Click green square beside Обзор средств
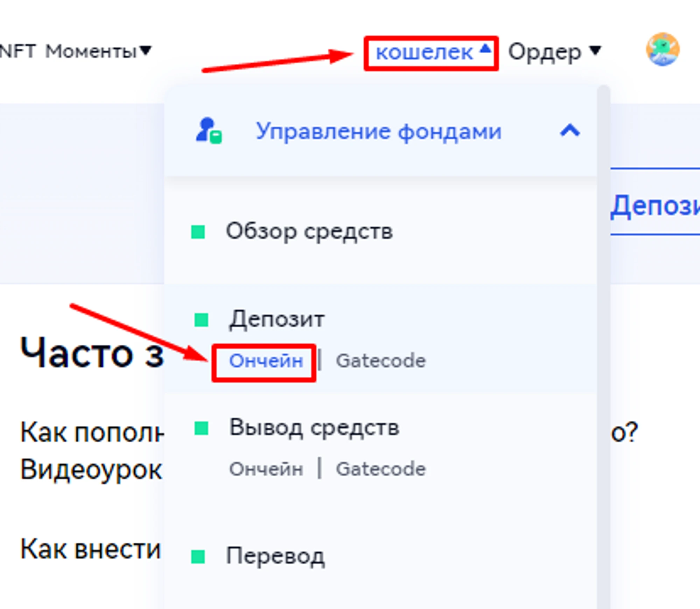 pyautogui.click(x=198, y=232)
